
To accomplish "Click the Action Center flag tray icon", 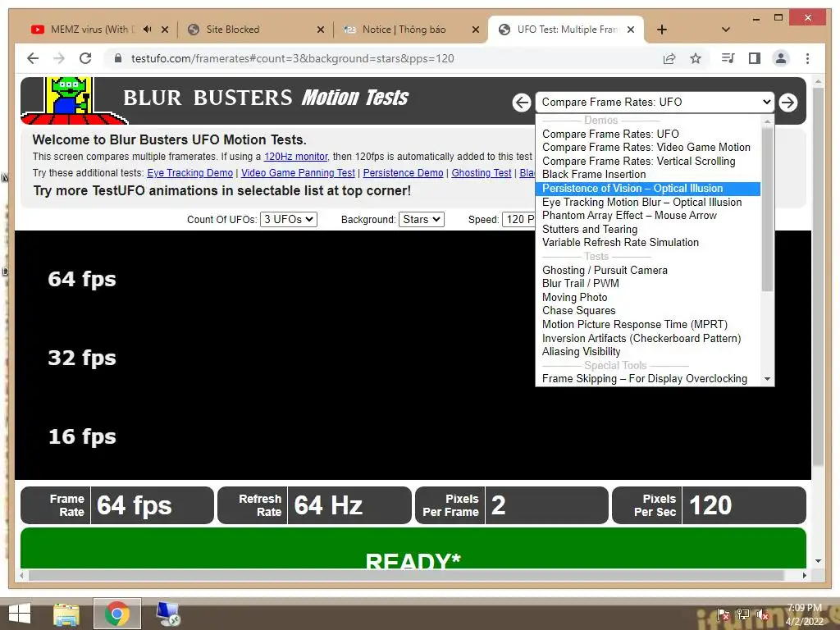I will click(x=723, y=615).
